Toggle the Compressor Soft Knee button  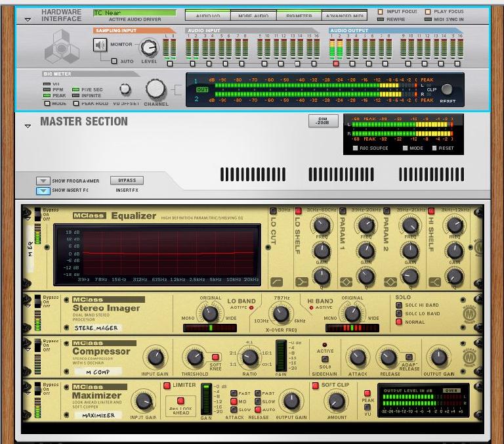(215, 357)
